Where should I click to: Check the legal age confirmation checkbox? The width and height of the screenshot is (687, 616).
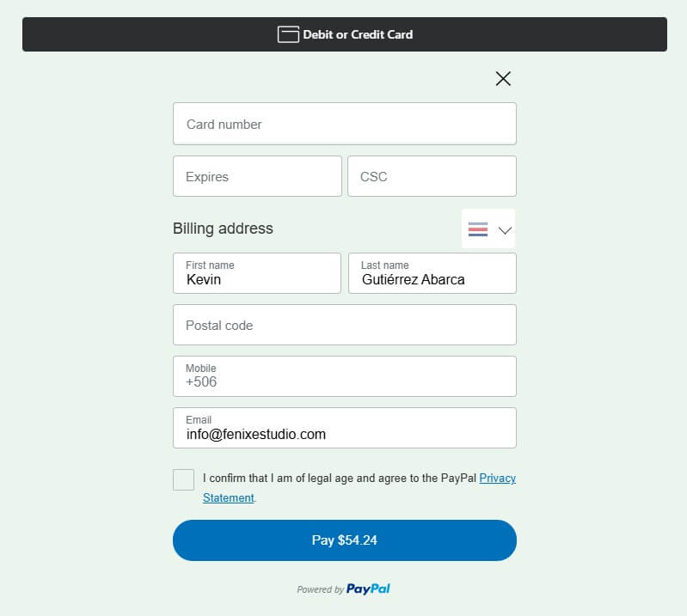pyautogui.click(x=183, y=479)
